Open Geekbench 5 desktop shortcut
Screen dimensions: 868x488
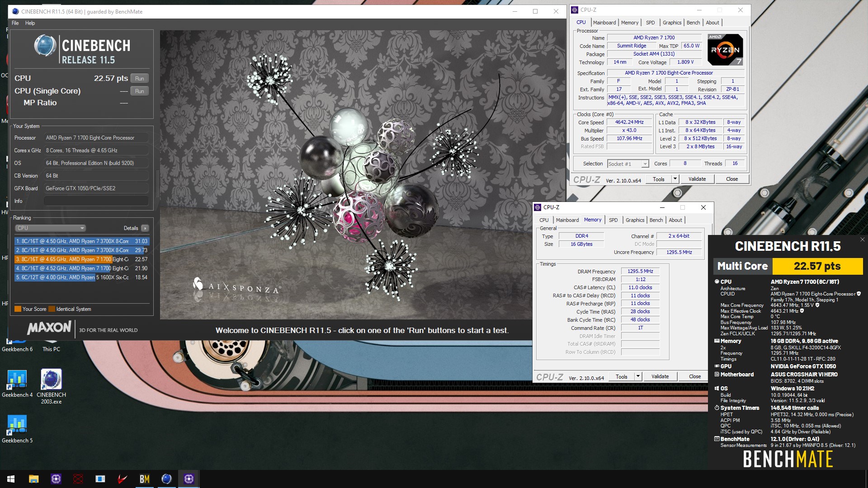(x=17, y=429)
